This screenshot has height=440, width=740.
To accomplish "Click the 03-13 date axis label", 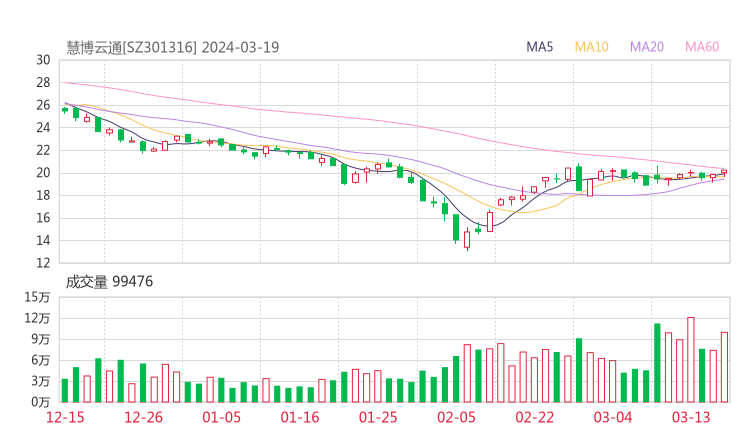I will tap(690, 417).
